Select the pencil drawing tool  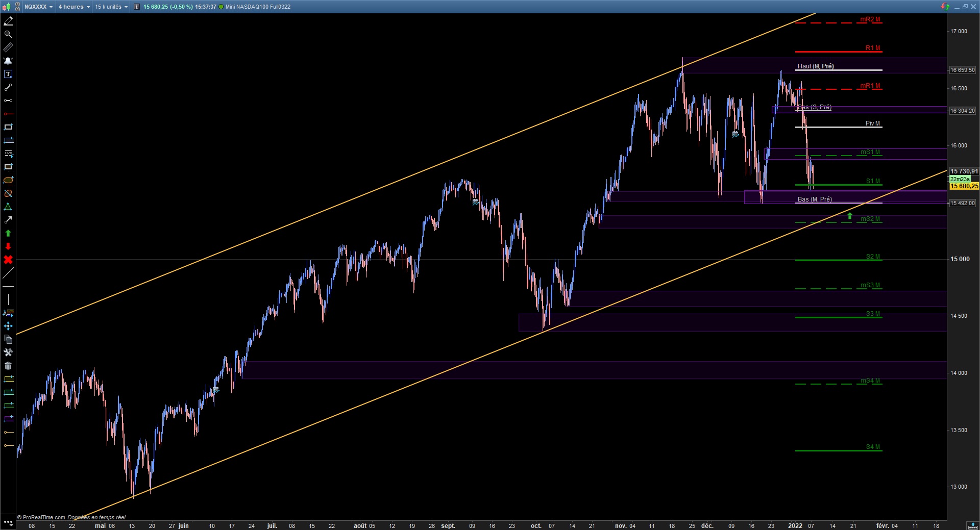coord(8,21)
